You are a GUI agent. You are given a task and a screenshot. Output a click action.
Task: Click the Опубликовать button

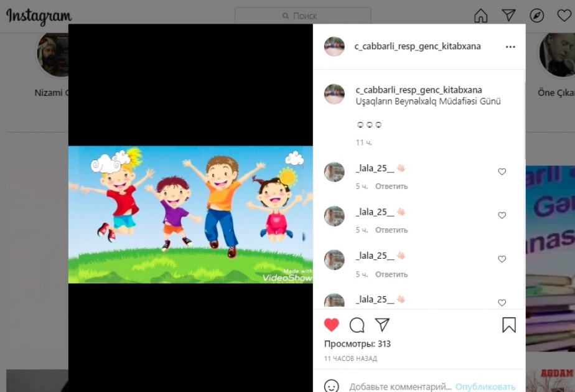click(485, 387)
